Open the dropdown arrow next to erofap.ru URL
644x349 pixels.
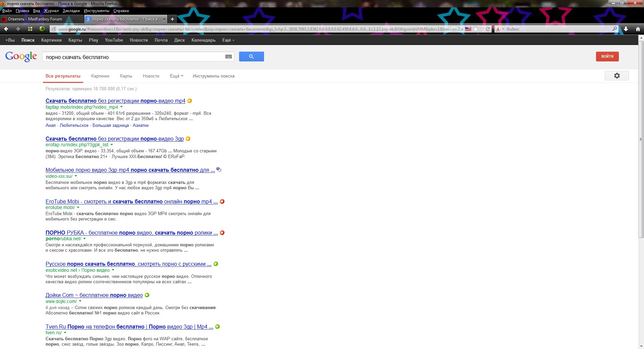112,145
